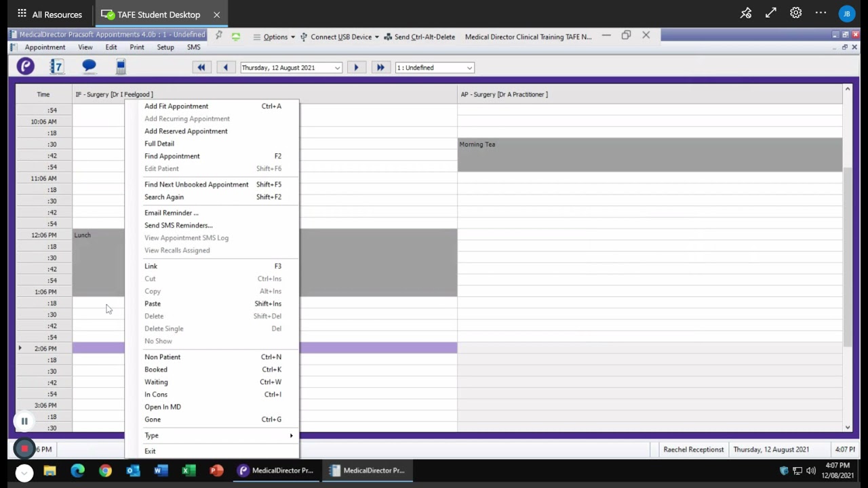Click the vertical scrollbar in appointment grid

pos(848,258)
